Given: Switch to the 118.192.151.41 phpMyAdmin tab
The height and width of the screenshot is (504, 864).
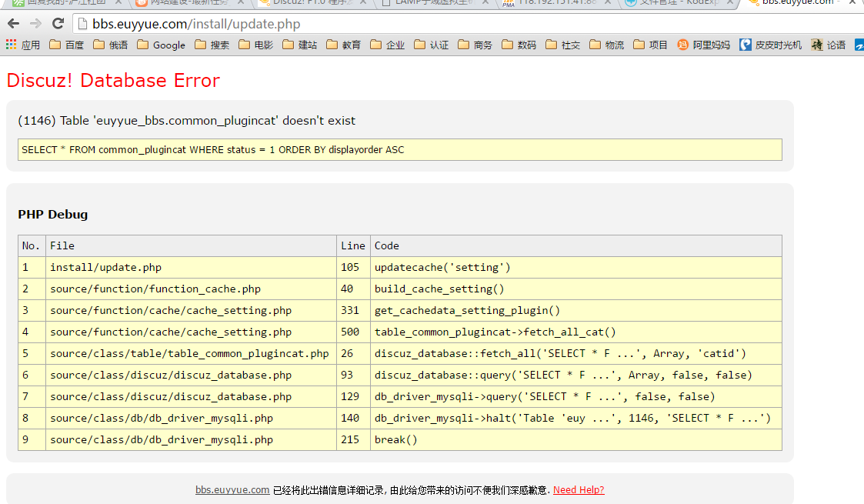Looking at the screenshot, I should tap(557, 3).
